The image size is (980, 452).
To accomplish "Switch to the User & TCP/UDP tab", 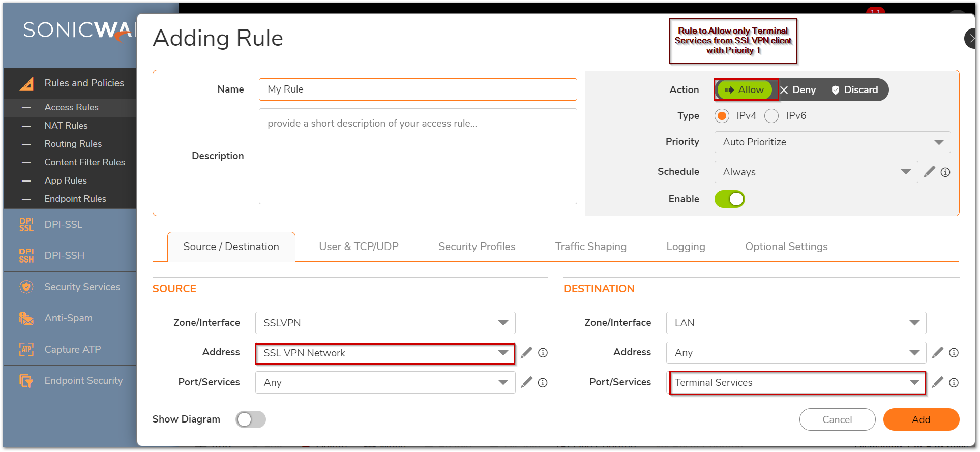I will click(x=359, y=247).
